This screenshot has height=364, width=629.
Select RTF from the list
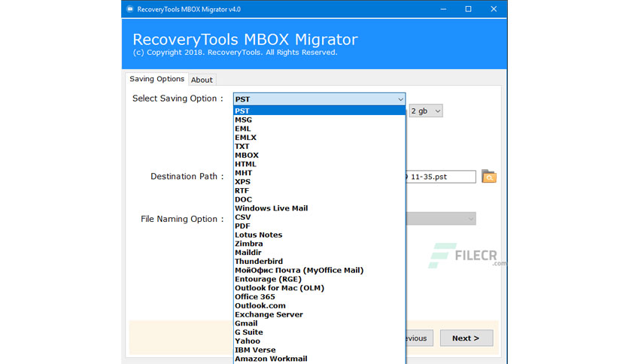click(x=319, y=190)
